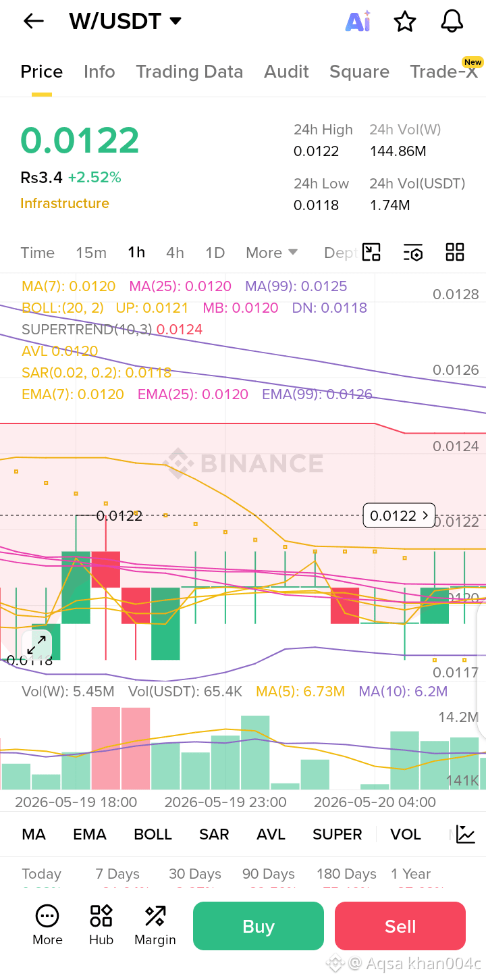This screenshot has width=486, height=980.
Task: Open the Depth chart tab
Action: click(340, 253)
